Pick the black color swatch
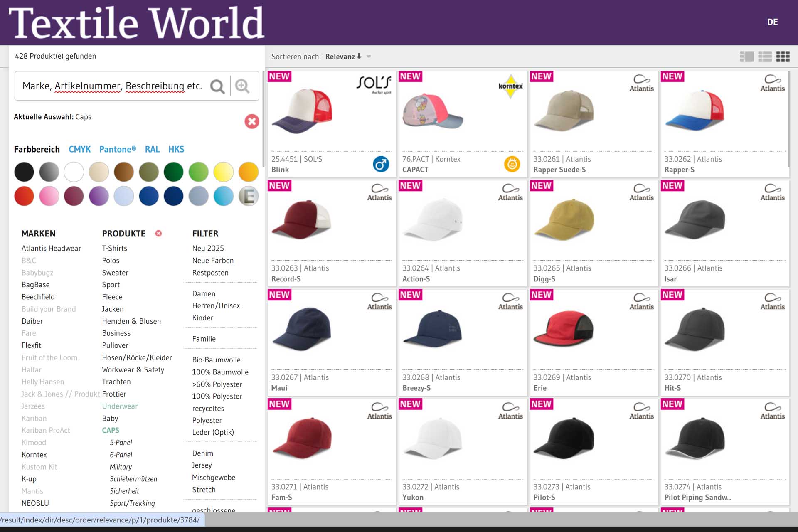The height and width of the screenshot is (532, 798). point(24,172)
